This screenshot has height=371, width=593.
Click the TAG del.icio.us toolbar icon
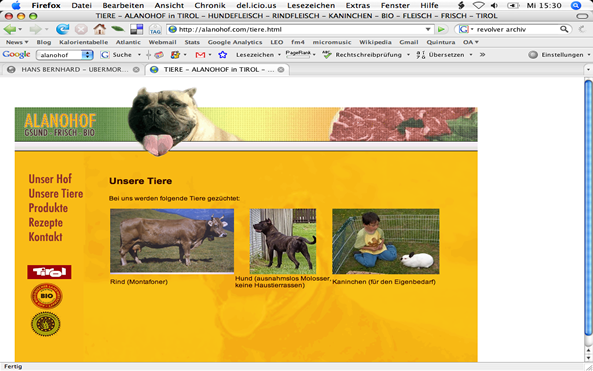[x=155, y=29]
